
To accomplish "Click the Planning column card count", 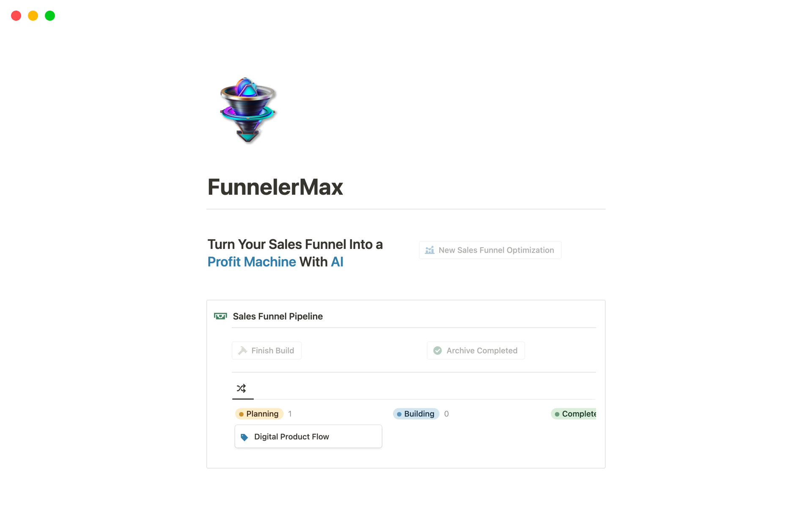I will tap(290, 414).
